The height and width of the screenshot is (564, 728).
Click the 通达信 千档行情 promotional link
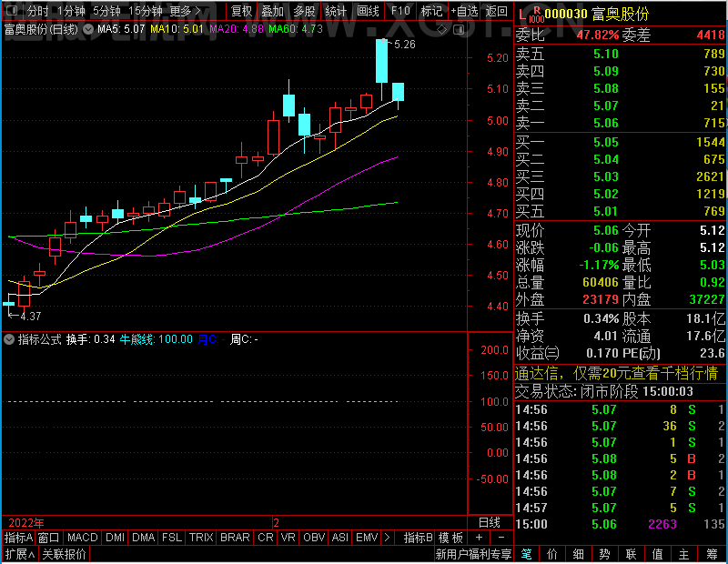click(617, 374)
